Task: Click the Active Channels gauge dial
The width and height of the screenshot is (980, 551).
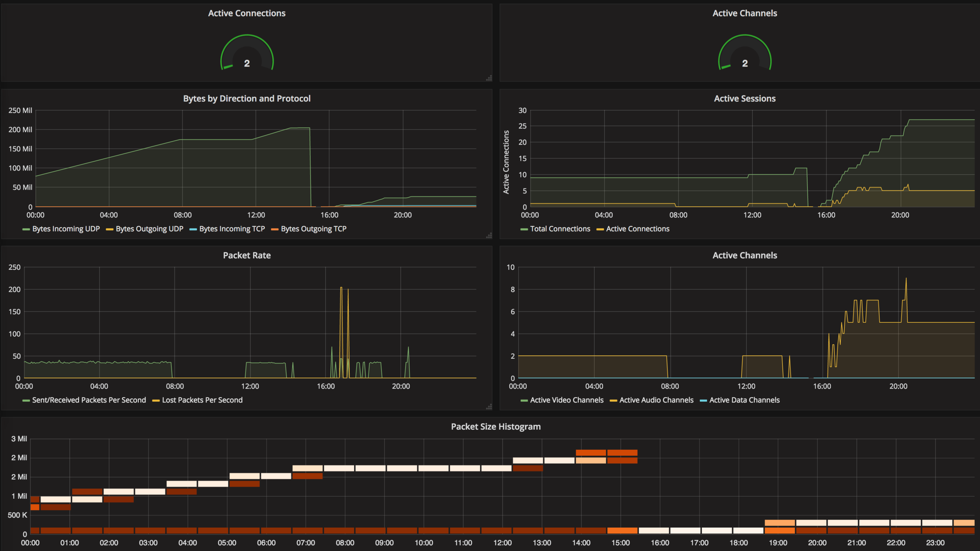Action: click(744, 54)
